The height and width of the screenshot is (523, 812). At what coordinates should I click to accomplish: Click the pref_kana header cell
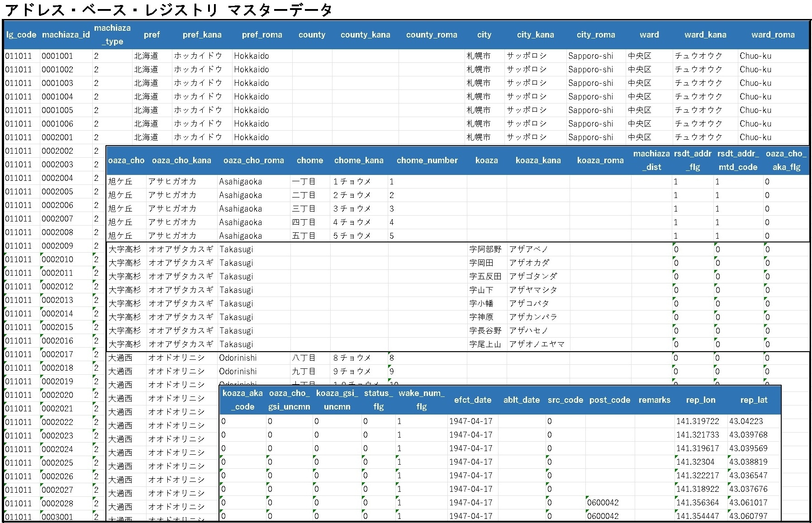pos(202,35)
